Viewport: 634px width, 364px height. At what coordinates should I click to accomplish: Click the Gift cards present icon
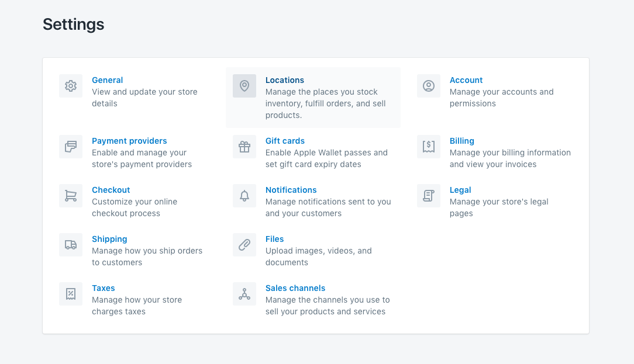244,147
